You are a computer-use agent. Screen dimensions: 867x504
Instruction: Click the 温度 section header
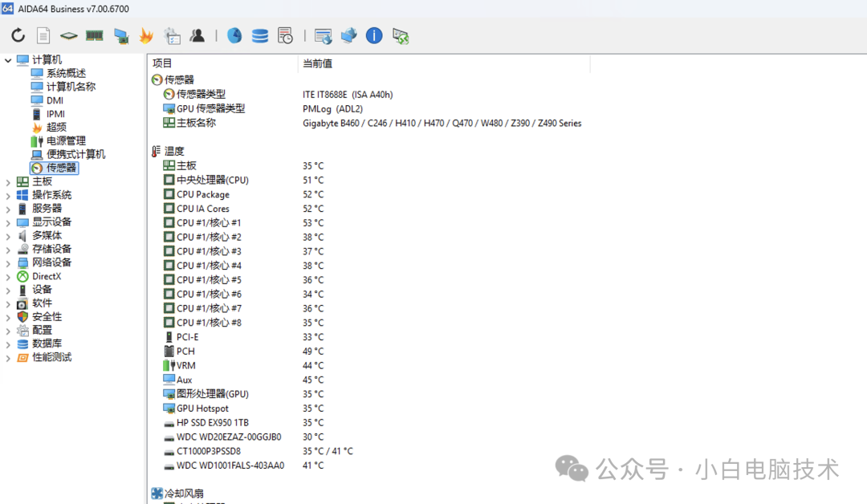click(168, 152)
